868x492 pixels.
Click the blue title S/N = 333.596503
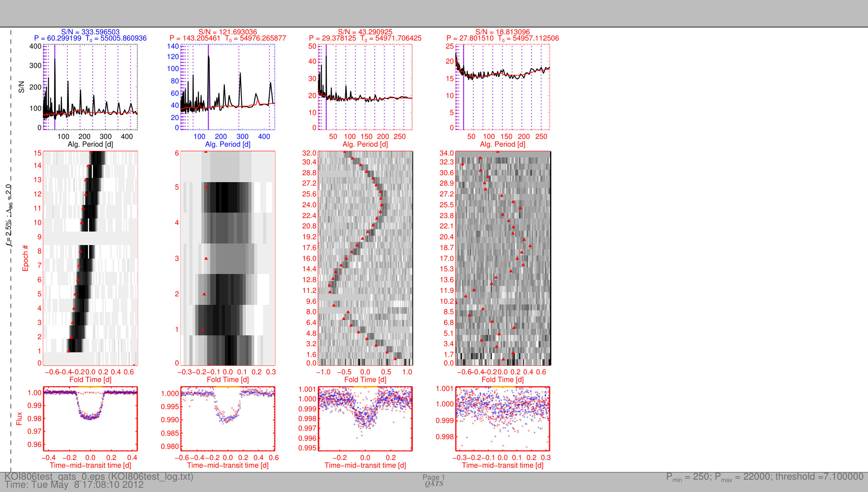point(90,32)
